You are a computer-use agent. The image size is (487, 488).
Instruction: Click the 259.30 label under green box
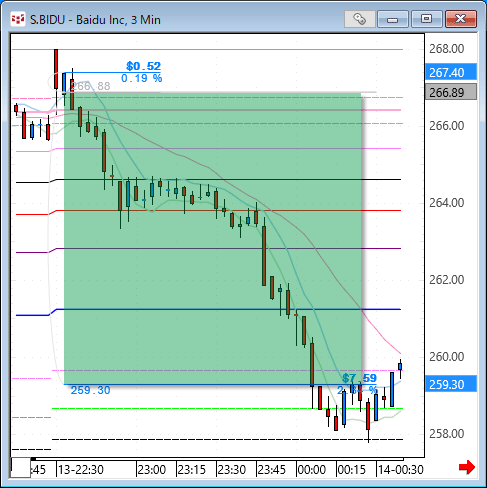coord(90,390)
